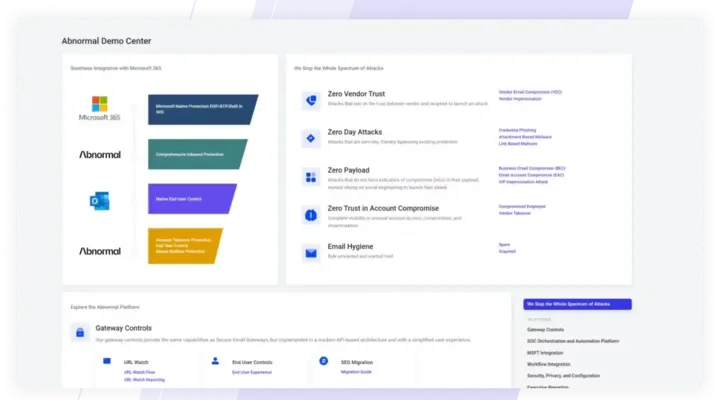Click the Zero Day Attacks heading
This screenshot has height=400, width=720.
[354, 132]
